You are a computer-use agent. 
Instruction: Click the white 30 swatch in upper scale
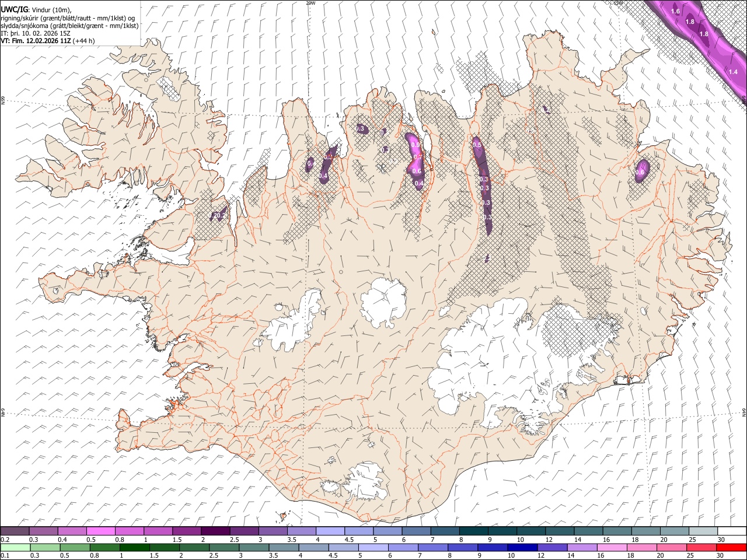pos(731,531)
